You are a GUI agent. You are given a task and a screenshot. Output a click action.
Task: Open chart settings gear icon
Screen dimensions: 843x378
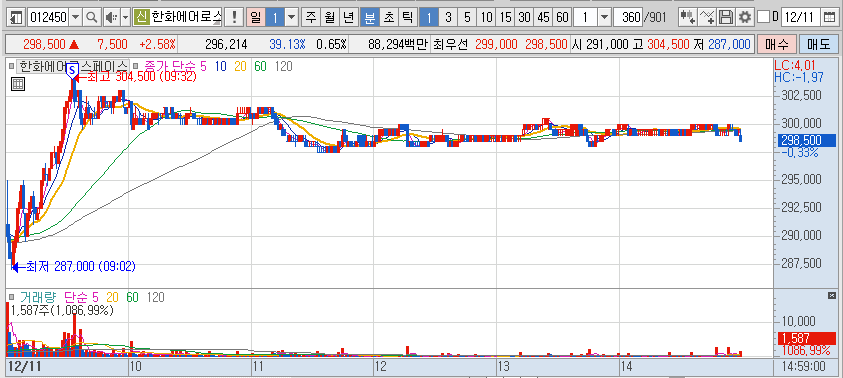(745, 18)
